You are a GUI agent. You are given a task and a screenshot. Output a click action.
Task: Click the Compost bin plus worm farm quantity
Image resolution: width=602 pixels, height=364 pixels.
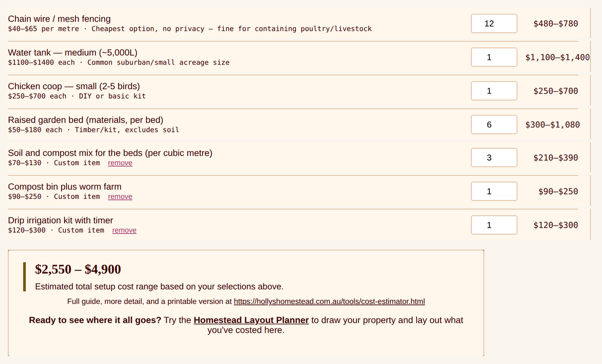[494, 191]
